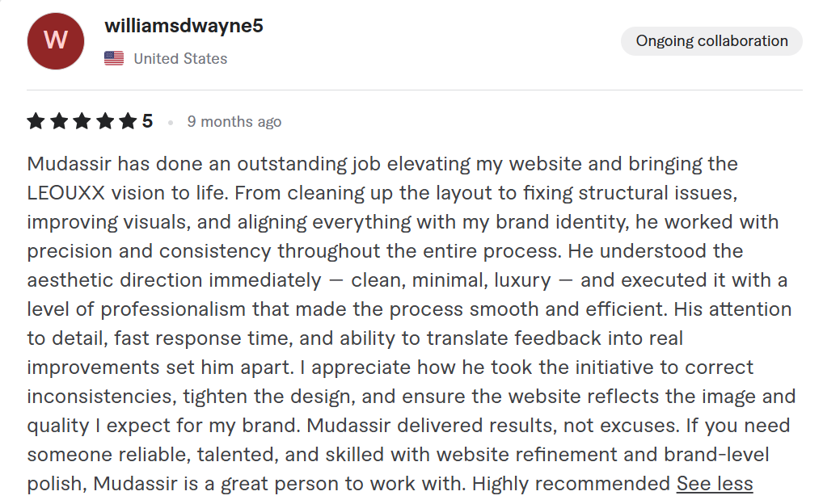The height and width of the screenshot is (504, 823).
Task: Click the second rating star
Action: click(59, 121)
